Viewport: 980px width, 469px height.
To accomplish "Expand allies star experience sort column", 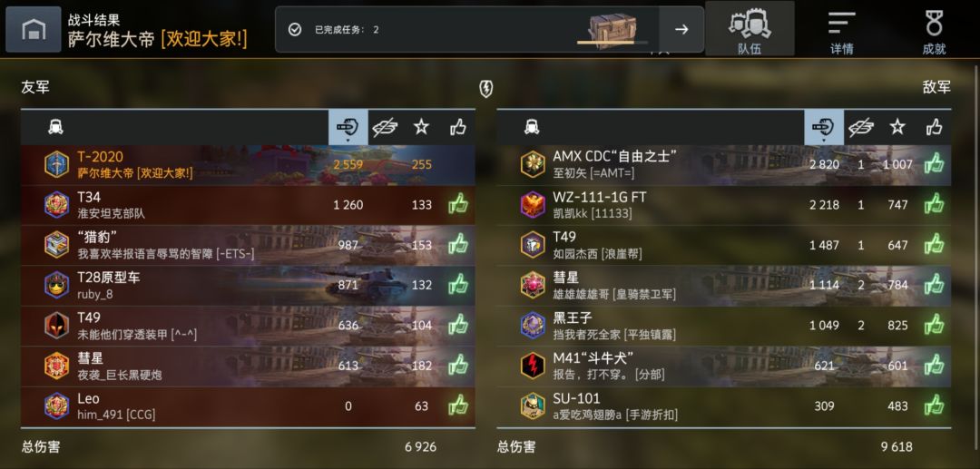I will pyautogui.click(x=421, y=127).
